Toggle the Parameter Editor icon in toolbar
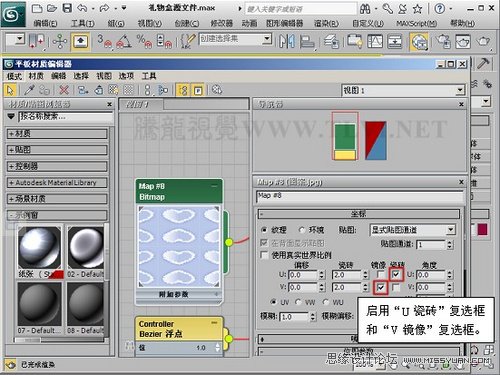Screen dimensions: 500x375 (198, 90)
